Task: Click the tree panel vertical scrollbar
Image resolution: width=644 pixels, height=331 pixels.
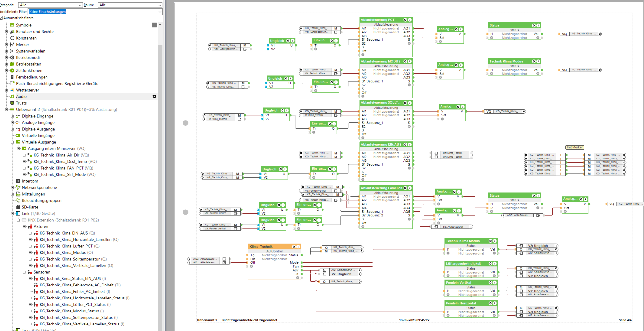Action: [160, 175]
